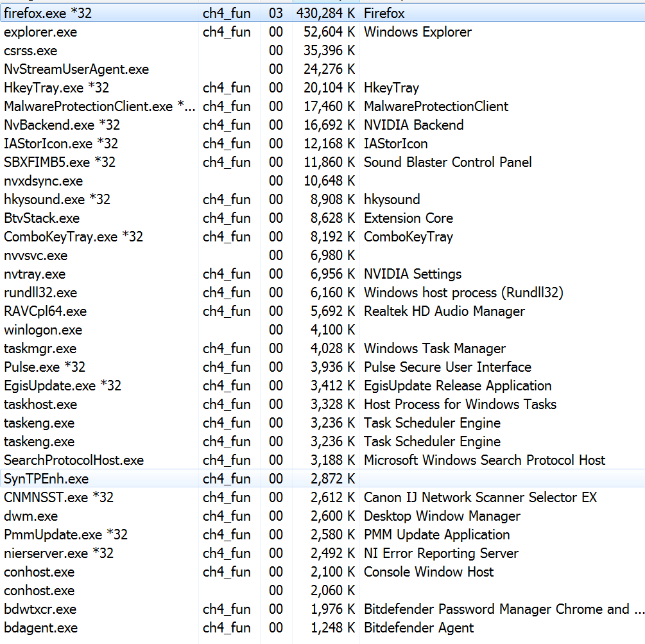Viewport: 645px width, 644px height.
Task: Click the Desktop Window Manager description
Action: tap(442, 516)
